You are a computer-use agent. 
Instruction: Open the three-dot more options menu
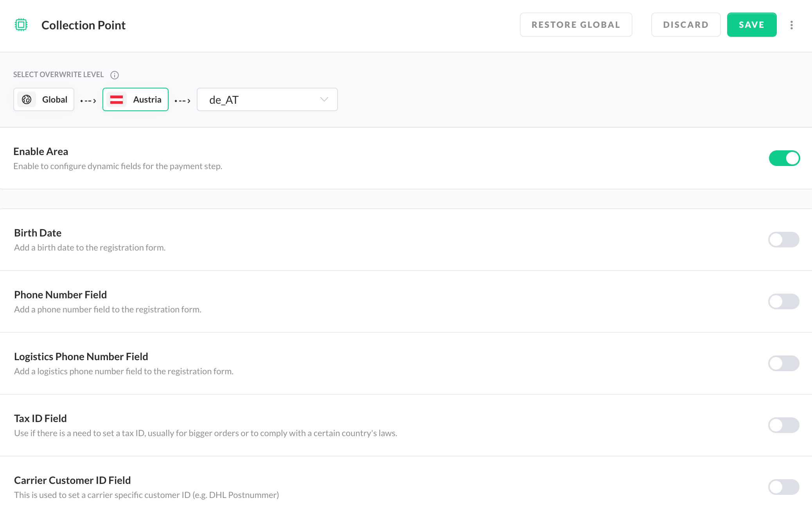pos(791,25)
